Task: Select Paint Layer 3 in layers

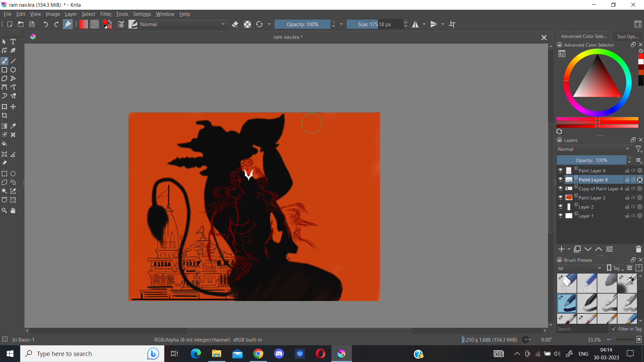Action: coord(592,198)
